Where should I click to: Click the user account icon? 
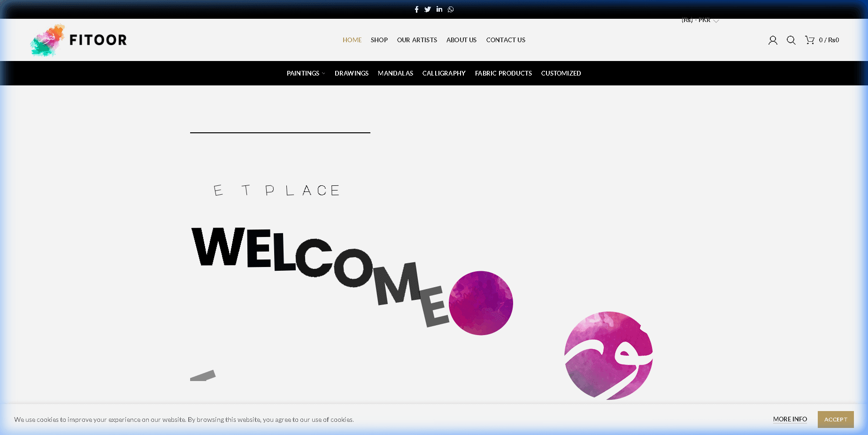773,40
